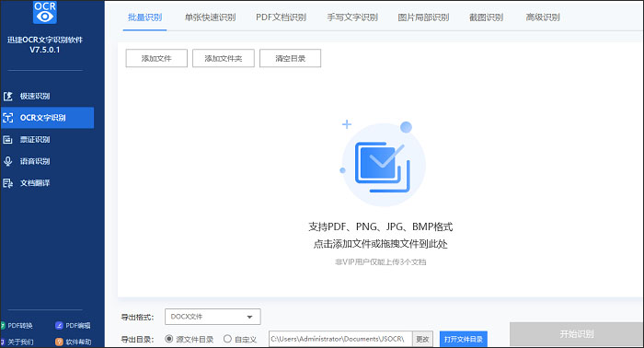Click the PDF编辑 icon at the bottom of the sidebar
644x348 pixels.
point(59,325)
